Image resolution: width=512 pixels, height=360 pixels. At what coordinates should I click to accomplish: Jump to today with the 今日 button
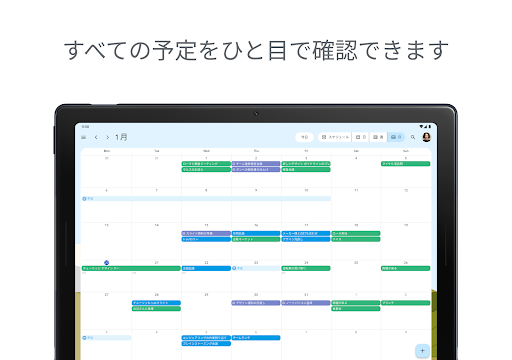pos(304,137)
